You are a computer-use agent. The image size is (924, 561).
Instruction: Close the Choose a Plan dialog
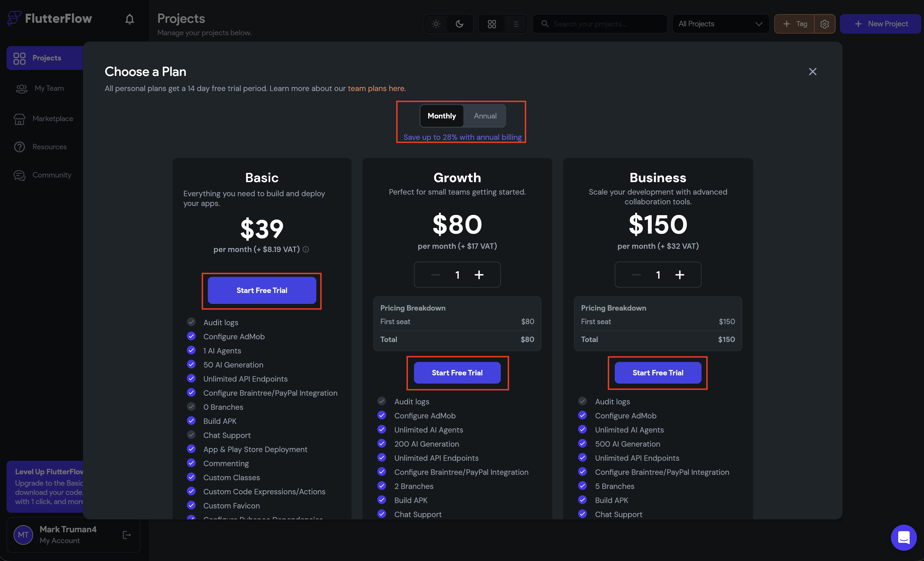[x=812, y=72]
